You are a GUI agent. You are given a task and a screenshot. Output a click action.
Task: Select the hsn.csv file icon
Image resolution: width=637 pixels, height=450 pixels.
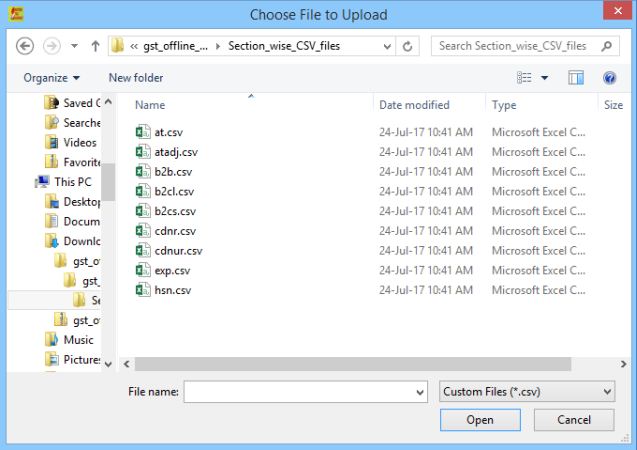143,290
